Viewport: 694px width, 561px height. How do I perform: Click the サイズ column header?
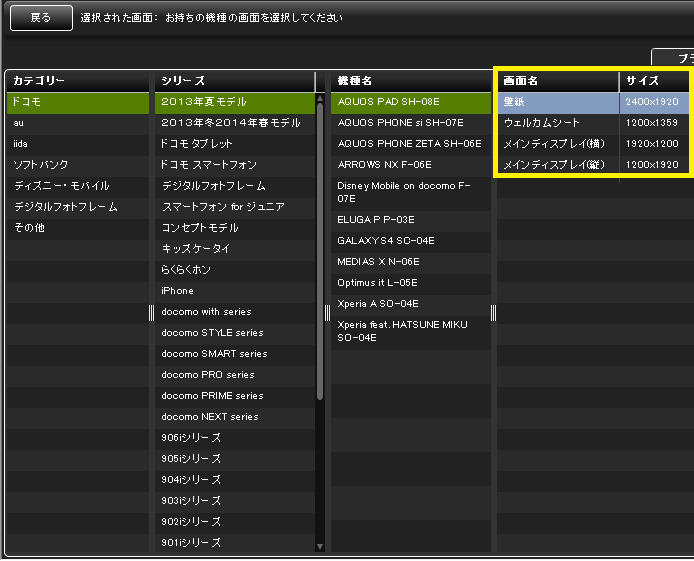(x=653, y=80)
